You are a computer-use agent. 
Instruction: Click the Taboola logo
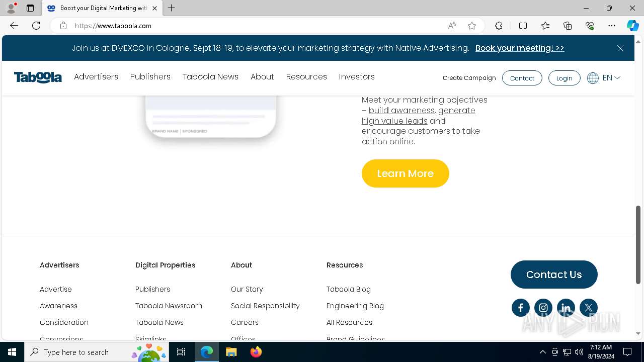click(38, 77)
